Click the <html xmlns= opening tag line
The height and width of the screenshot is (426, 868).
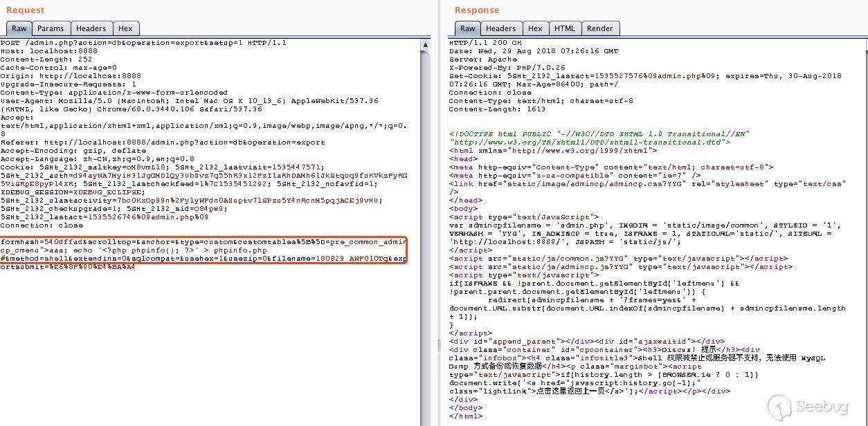[x=553, y=151]
